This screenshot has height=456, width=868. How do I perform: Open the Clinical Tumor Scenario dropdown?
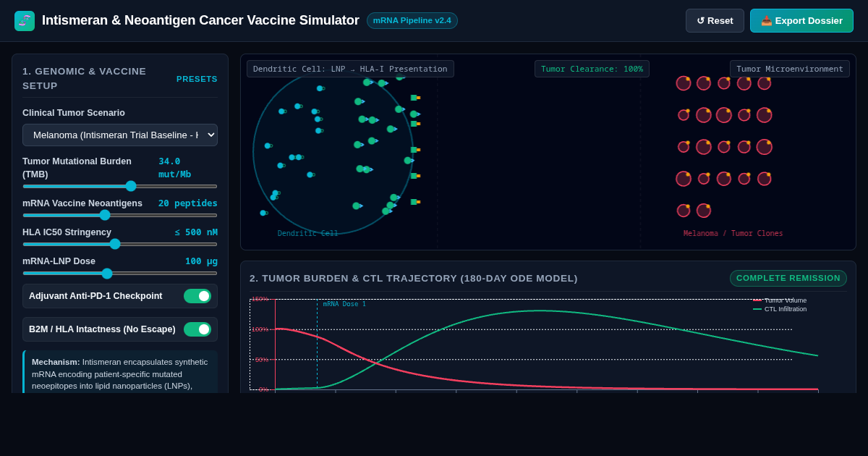(x=120, y=135)
